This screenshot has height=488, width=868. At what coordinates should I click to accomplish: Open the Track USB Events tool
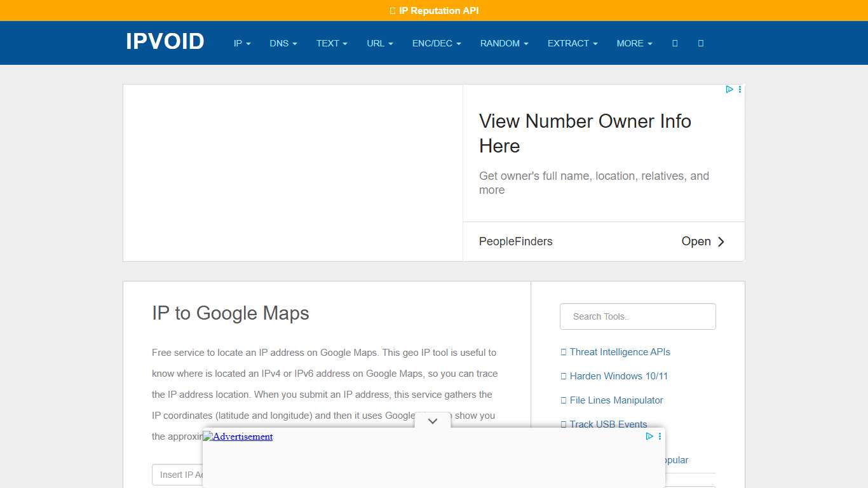[608, 424]
